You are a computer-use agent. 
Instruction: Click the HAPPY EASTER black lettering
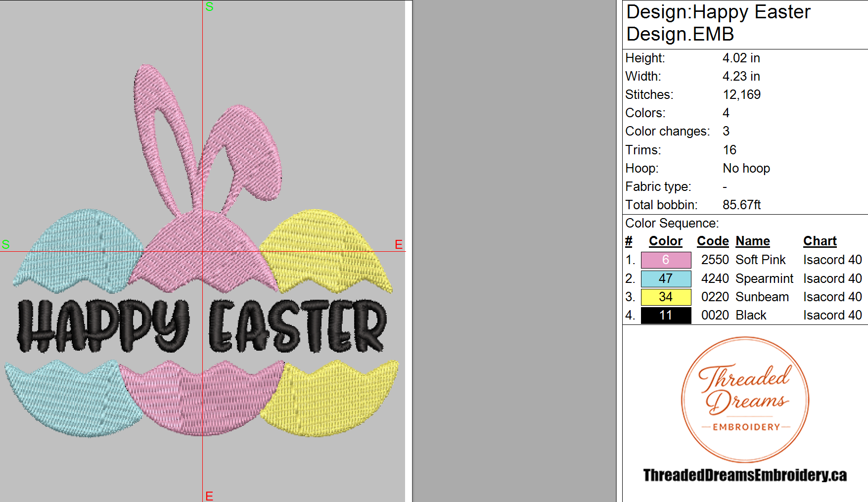click(202, 326)
